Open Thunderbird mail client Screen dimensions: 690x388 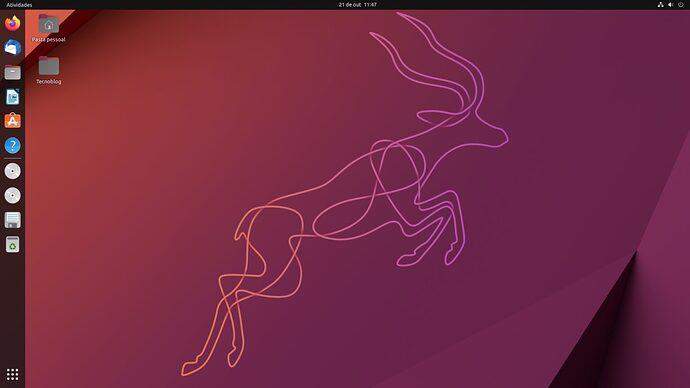(x=12, y=48)
